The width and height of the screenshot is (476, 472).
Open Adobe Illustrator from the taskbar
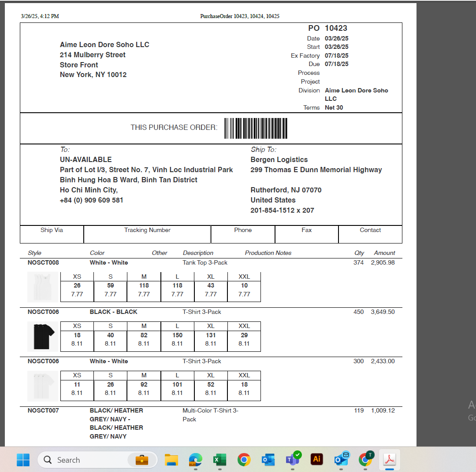(316, 459)
